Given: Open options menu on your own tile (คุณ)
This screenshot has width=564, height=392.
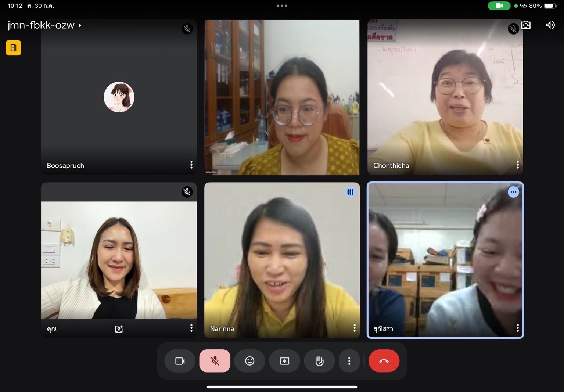Looking at the screenshot, I should 191,328.
